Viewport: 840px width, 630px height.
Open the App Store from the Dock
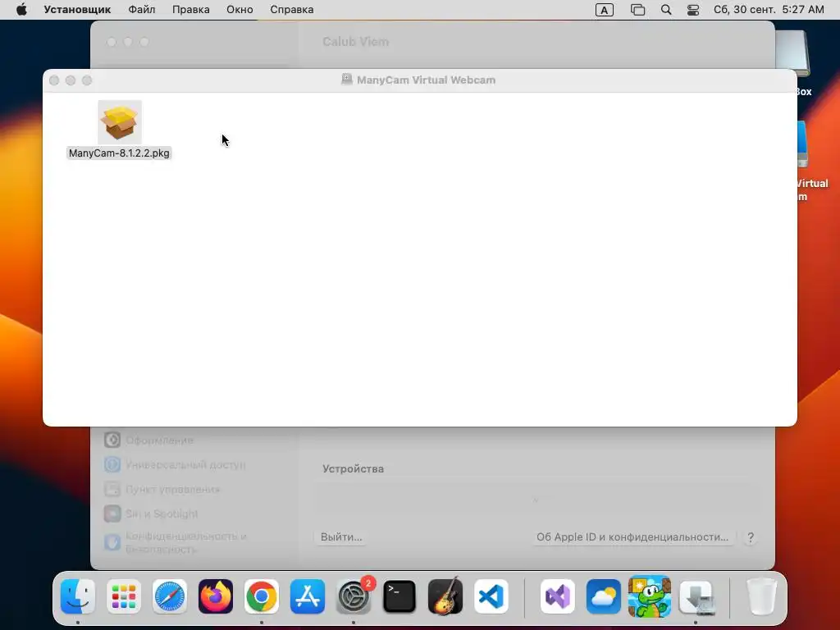pos(308,596)
